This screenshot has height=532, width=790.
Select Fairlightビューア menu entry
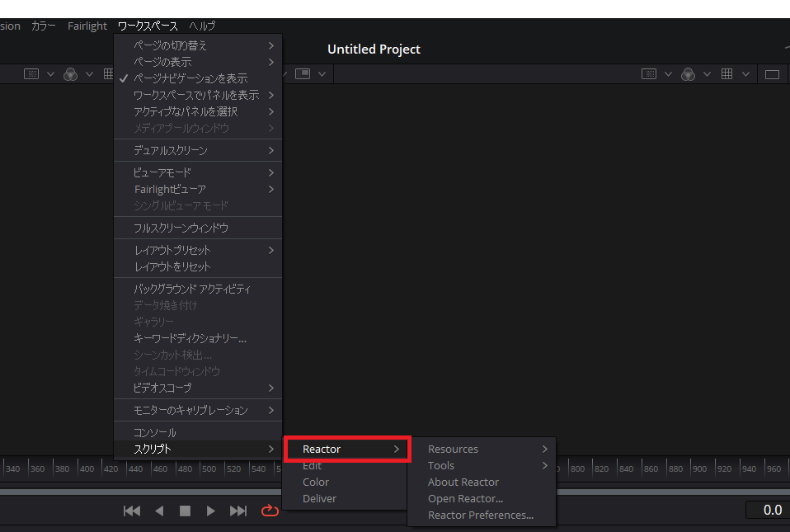pos(198,190)
